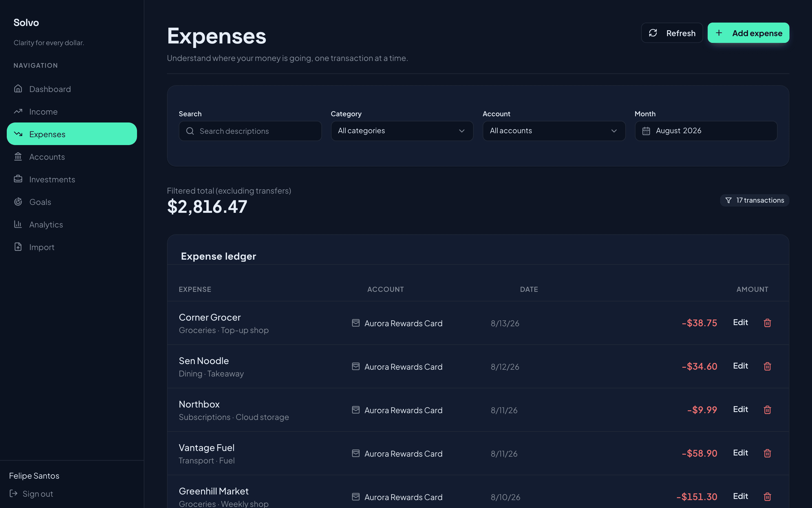Click the funnel filter icon
The height and width of the screenshot is (508, 812).
click(728, 200)
